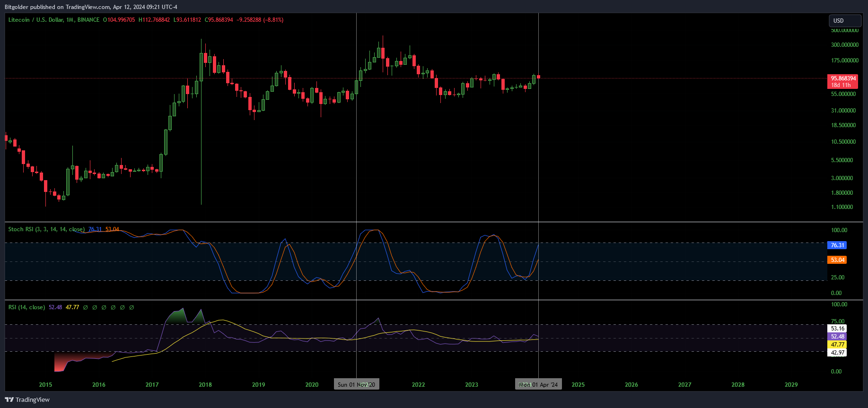The width and height of the screenshot is (868, 408).
Task: Click the yellow 47.77 value in the RSI legend
Action: pos(72,307)
